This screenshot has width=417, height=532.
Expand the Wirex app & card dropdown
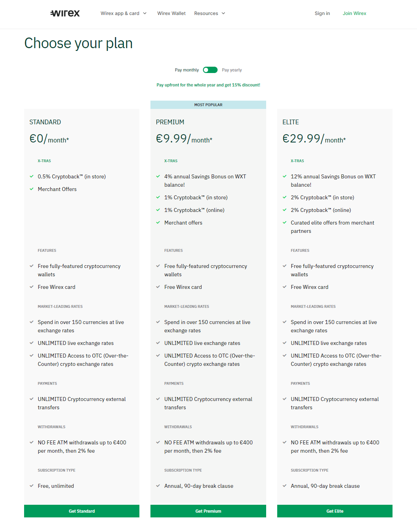click(124, 13)
